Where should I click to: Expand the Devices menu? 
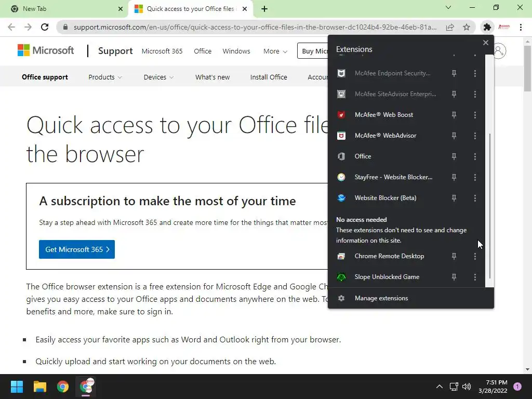158,77
